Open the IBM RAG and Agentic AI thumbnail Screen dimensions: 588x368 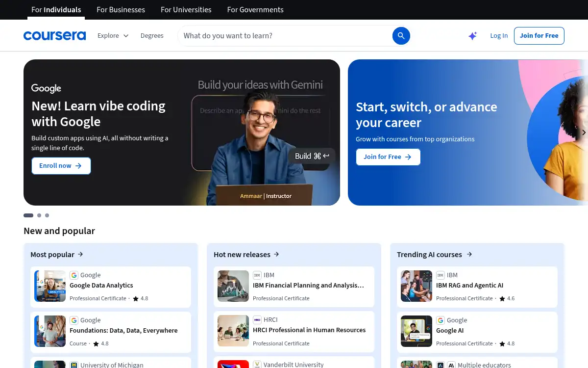tap(416, 286)
